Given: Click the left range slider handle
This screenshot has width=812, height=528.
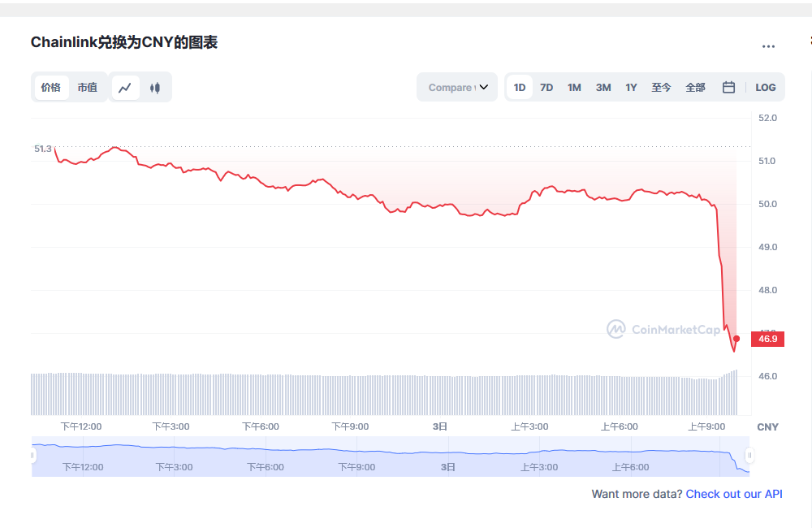Looking at the screenshot, I should pos(32,456).
